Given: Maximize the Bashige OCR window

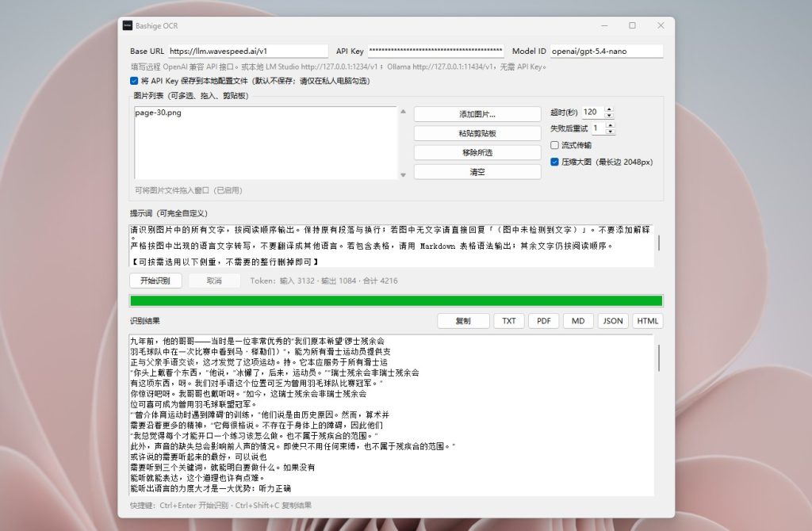Looking at the screenshot, I should click(632, 25).
